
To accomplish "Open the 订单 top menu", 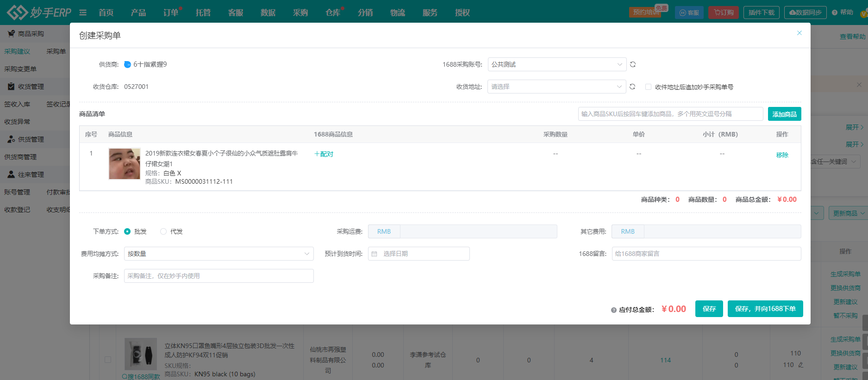I will (x=171, y=12).
